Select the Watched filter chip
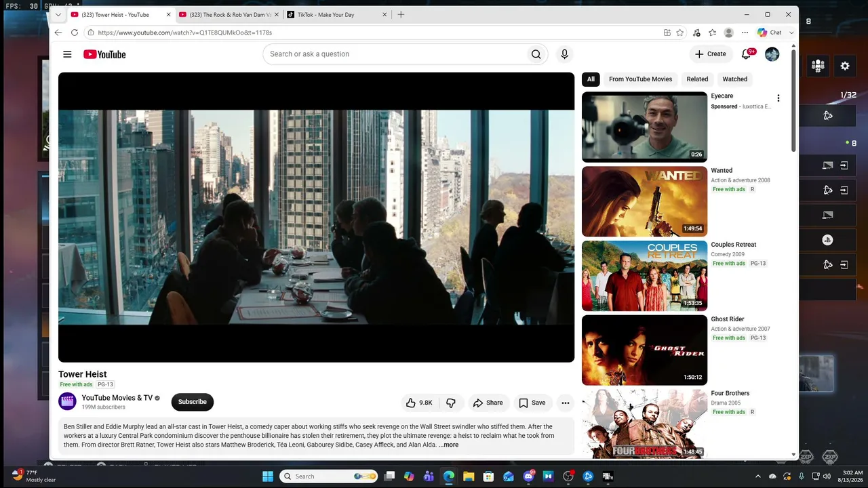 (x=735, y=79)
